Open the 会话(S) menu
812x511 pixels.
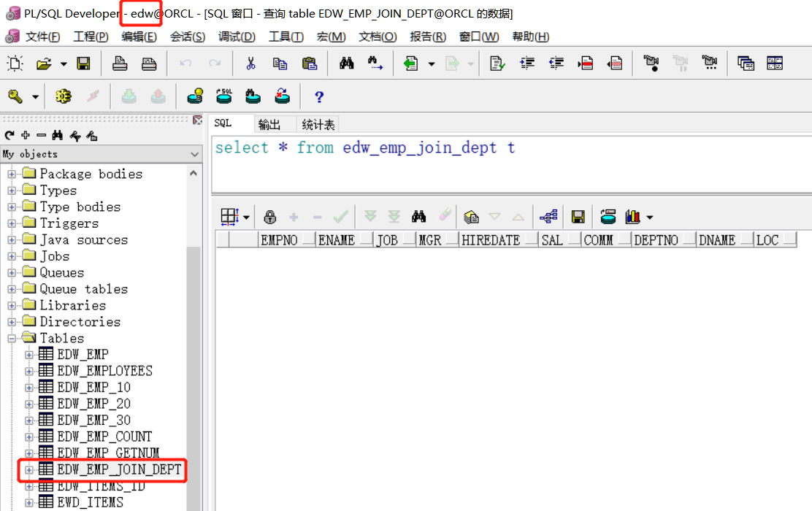188,36
